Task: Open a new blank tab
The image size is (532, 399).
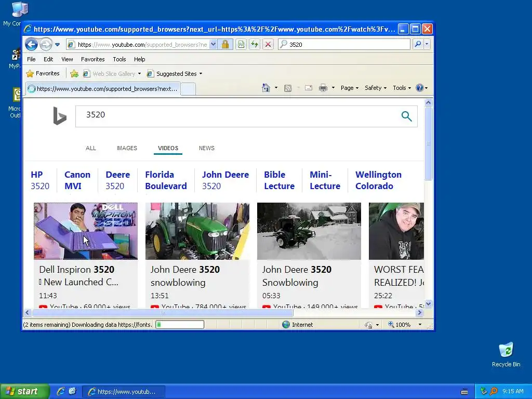Action: (188, 89)
